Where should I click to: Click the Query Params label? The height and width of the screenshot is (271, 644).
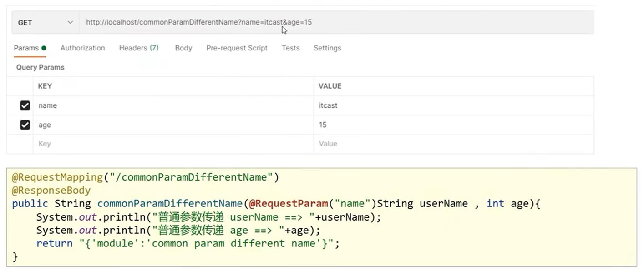point(40,67)
